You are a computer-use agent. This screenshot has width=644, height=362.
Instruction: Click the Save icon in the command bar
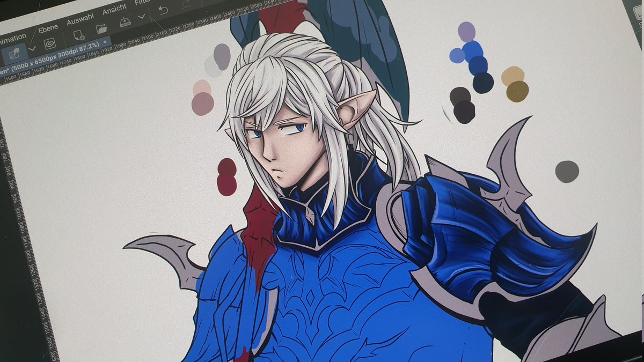[x=125, y=21]
